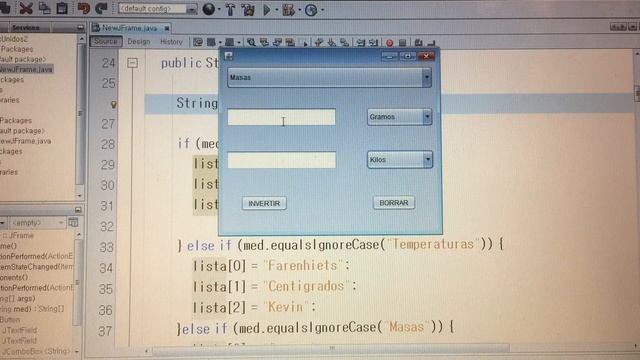The width and height of the screenshot is (640, 360).
Task: Click the Shift Line Left icon
Action: (360, 42)
